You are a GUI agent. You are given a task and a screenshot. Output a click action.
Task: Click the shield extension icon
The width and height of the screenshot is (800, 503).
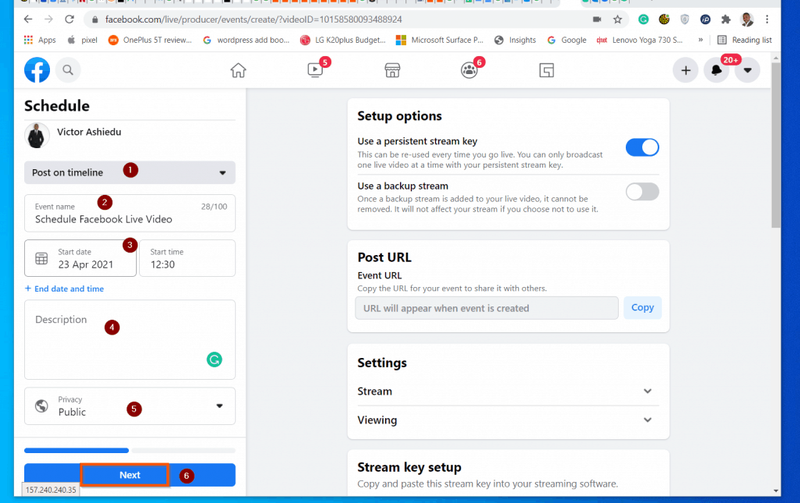(685, 19)
